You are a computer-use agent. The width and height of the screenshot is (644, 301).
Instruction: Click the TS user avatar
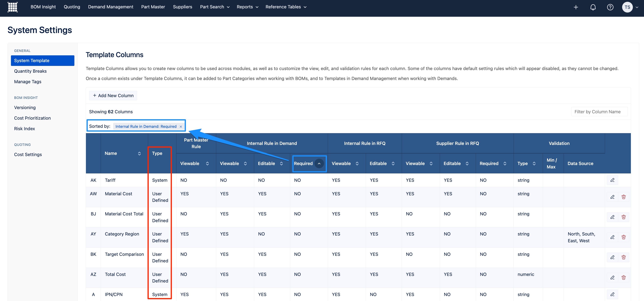(x=627, y=7)
